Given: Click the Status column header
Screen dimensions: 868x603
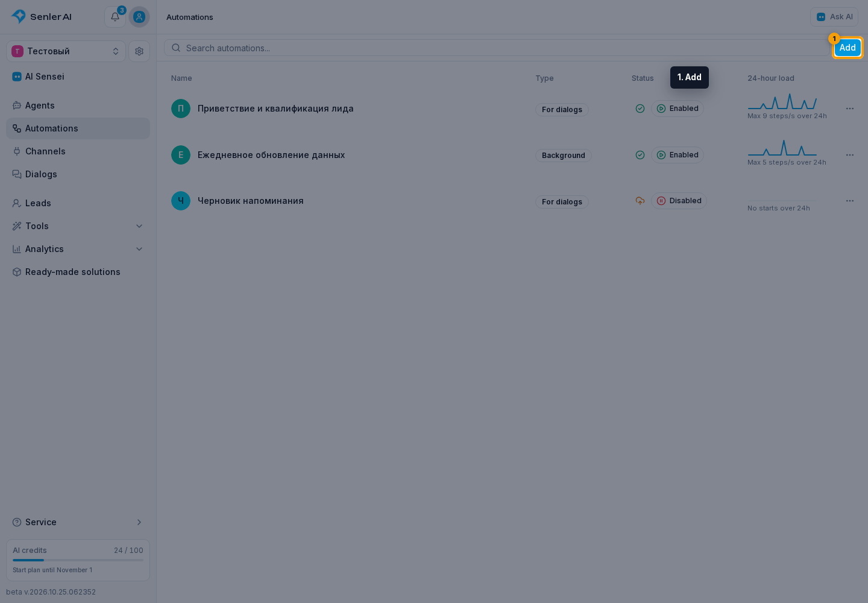Looking at the screenshot, I should pos(643,78).
